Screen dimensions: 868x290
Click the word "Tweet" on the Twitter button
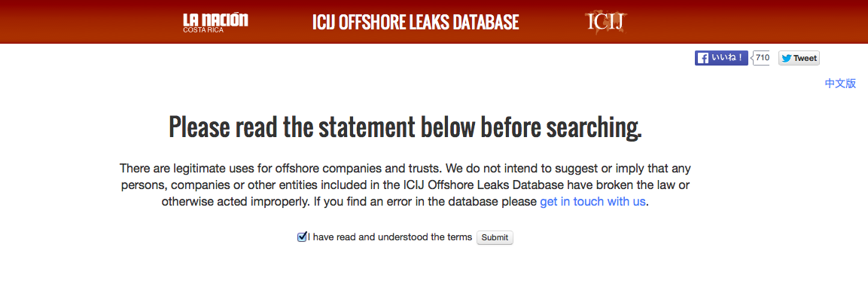pyautogui.click(x=805, y=58)
